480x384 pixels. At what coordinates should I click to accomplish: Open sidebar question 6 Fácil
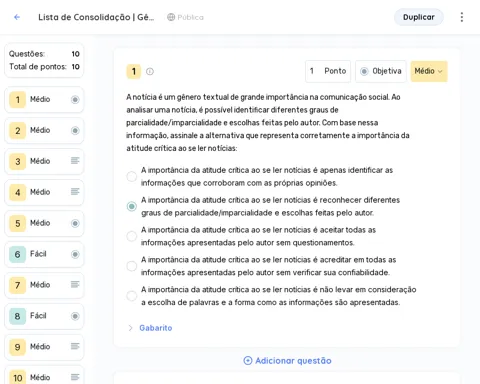pyautogui.click(x=44, y=254)
